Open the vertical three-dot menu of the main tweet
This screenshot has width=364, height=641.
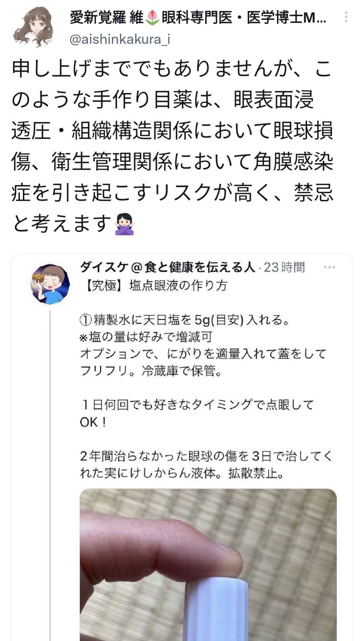click(346, 17)
